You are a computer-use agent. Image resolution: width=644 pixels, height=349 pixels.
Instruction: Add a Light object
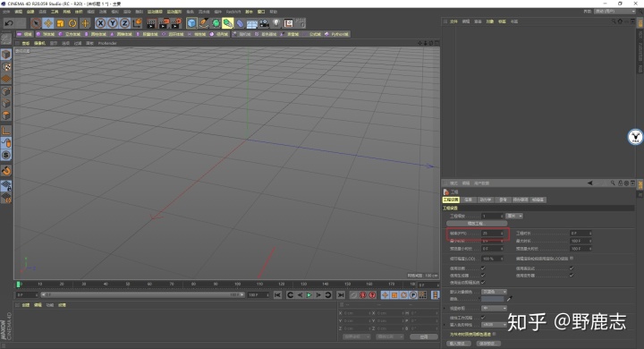pos(276,23)
